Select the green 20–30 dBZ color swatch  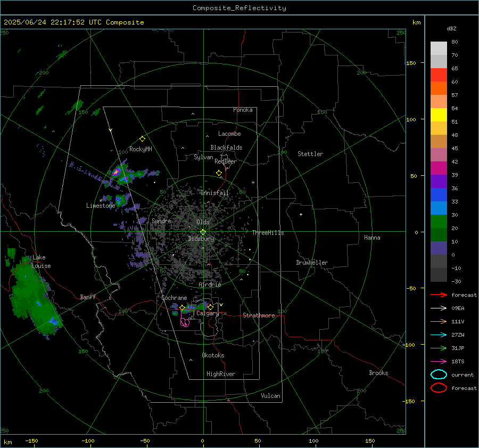[439, 222]
